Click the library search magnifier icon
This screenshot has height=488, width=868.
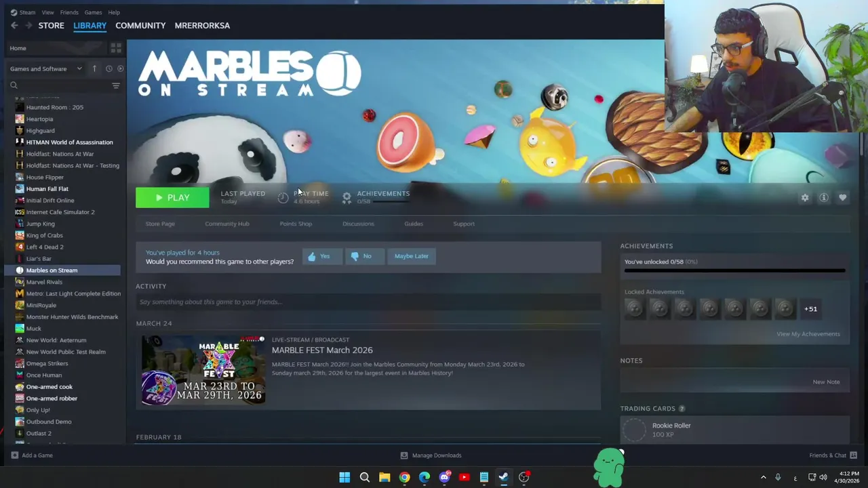(14, 85)
